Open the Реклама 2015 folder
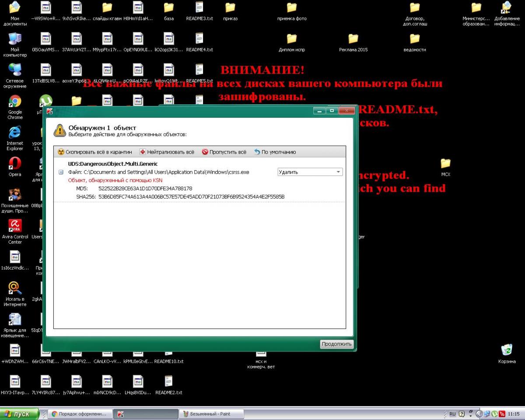Viewport: 525px width, 420px height. [x=353, y=42]
